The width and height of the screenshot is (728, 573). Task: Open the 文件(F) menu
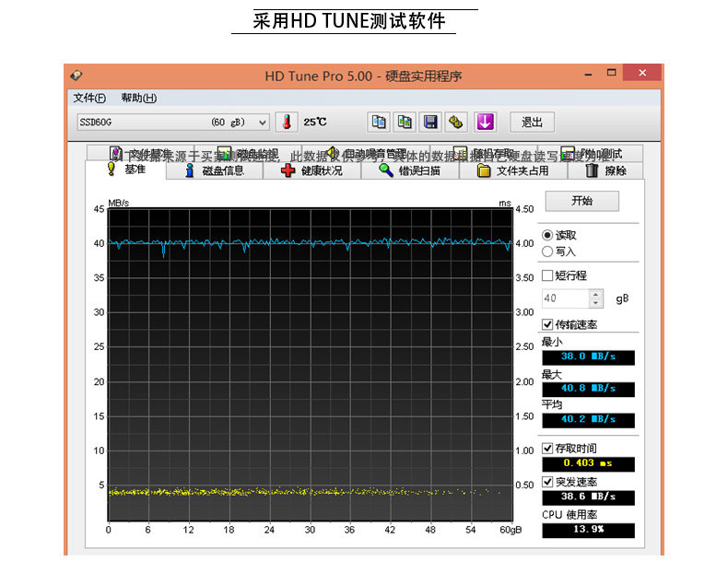tap(89, 98)
